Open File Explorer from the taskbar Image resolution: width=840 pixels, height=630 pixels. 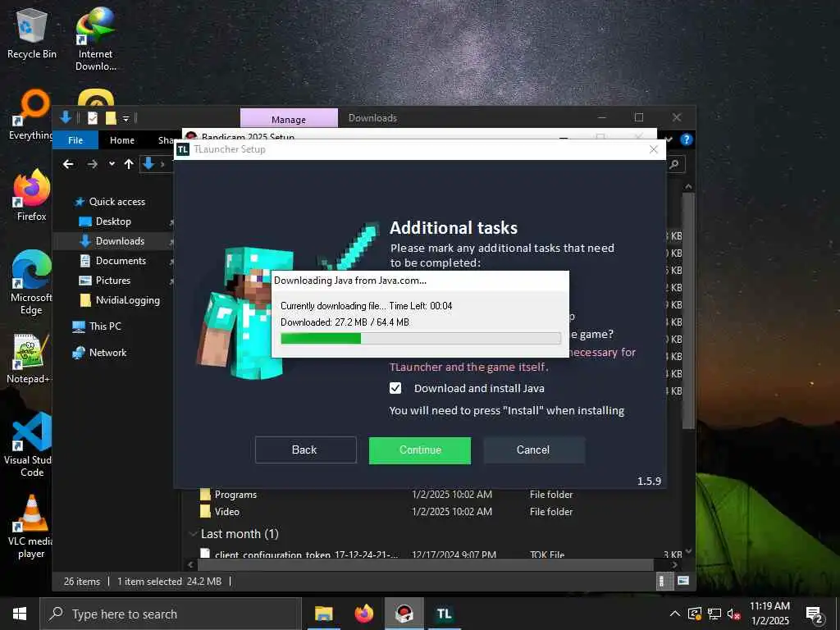(323, 614)
